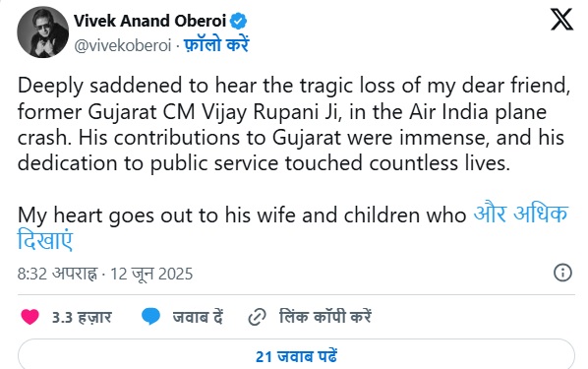Click the line starting My heart goes out

[242, 215]
